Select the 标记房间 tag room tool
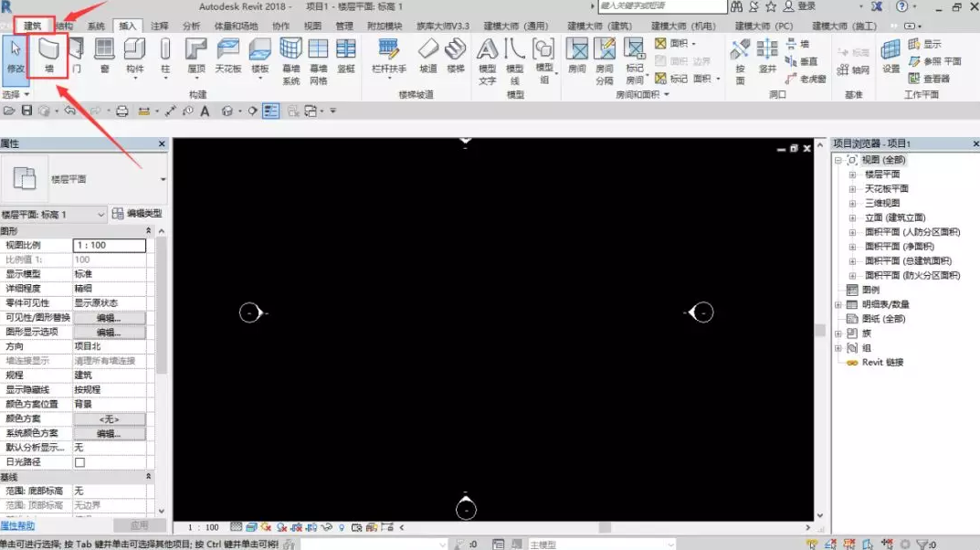Screen dimensions: 980x550 click(635, 60)
